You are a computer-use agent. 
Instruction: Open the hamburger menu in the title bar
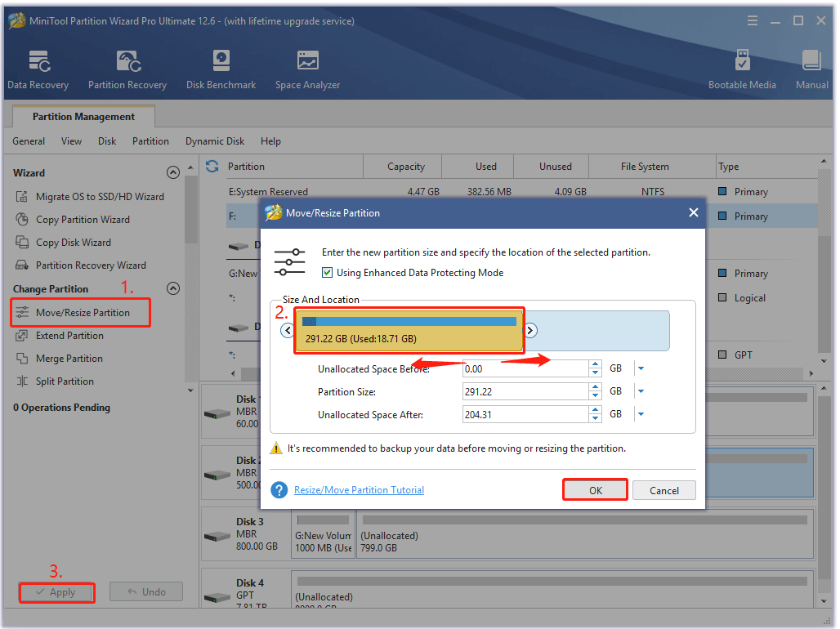pos(752,21)
